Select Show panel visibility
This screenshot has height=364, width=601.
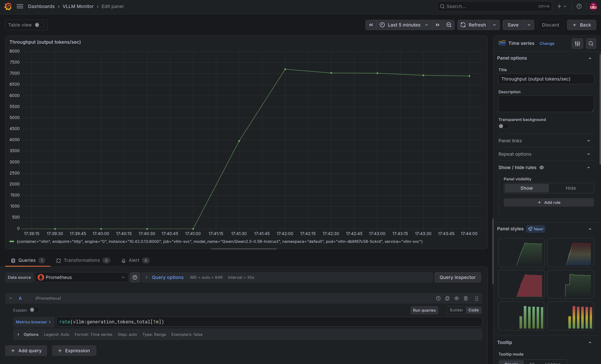526,188
